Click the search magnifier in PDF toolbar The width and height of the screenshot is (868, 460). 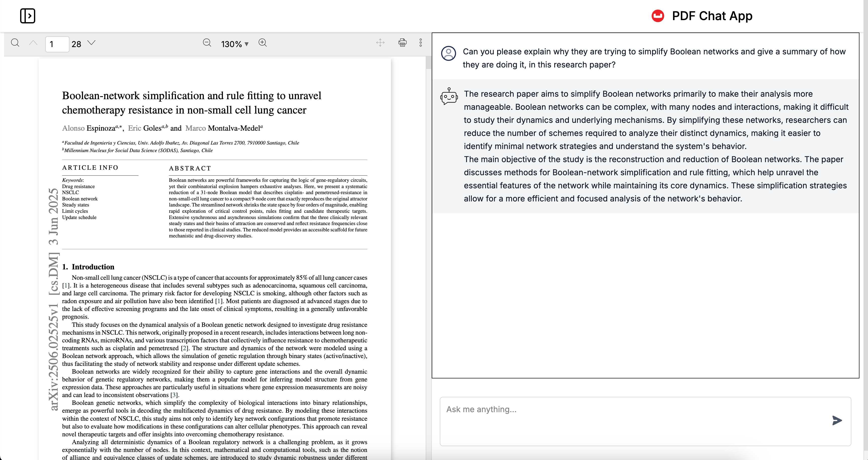coord(15,43)
